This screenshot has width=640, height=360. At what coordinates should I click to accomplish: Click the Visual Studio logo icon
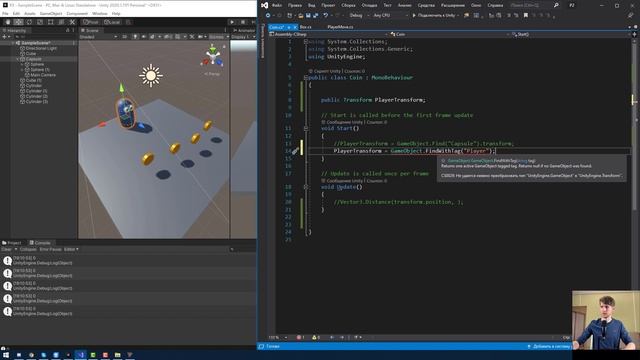point(264,5)
